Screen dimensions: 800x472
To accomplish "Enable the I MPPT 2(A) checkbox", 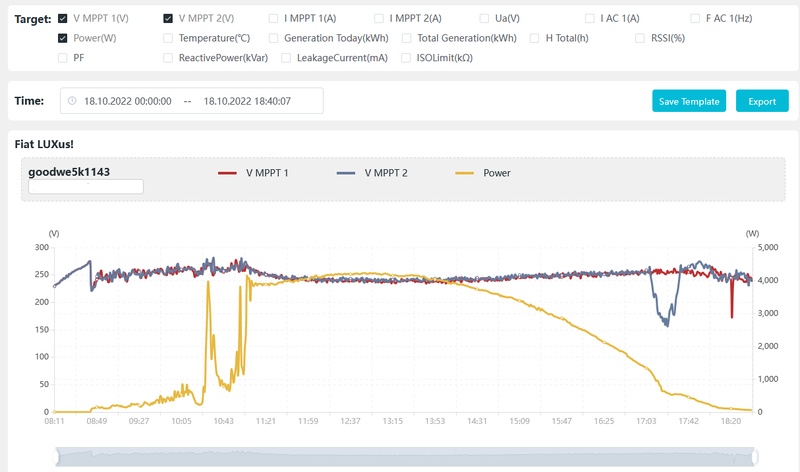I will tap(379, 18).
